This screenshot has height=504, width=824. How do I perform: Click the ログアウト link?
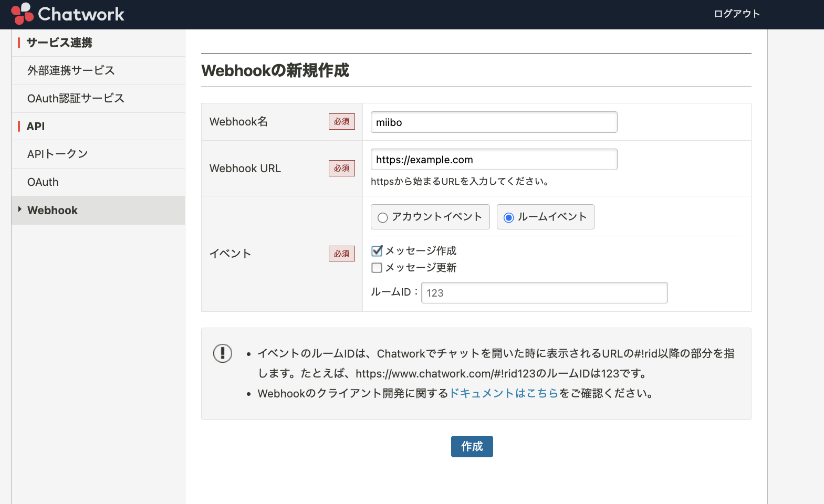[737, 14]
